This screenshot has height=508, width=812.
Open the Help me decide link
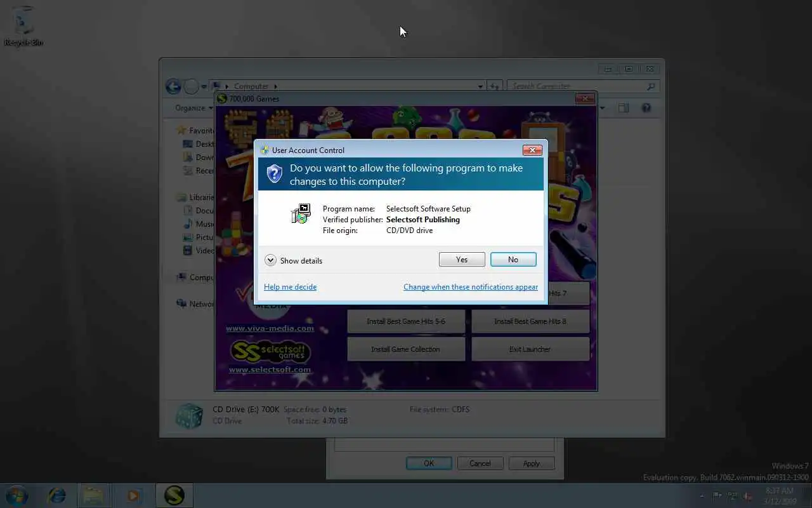coord(290,287)
